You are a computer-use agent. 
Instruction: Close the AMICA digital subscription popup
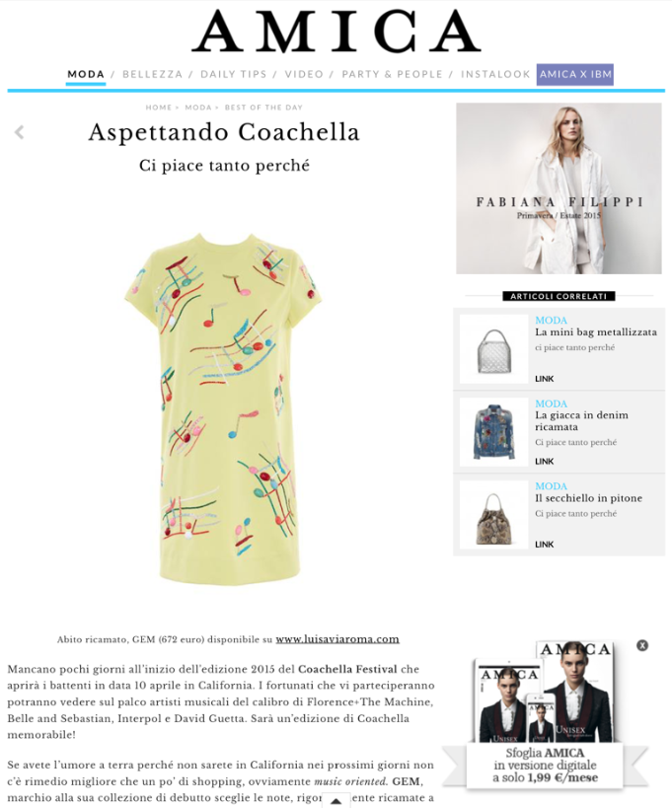coord(642,645)
